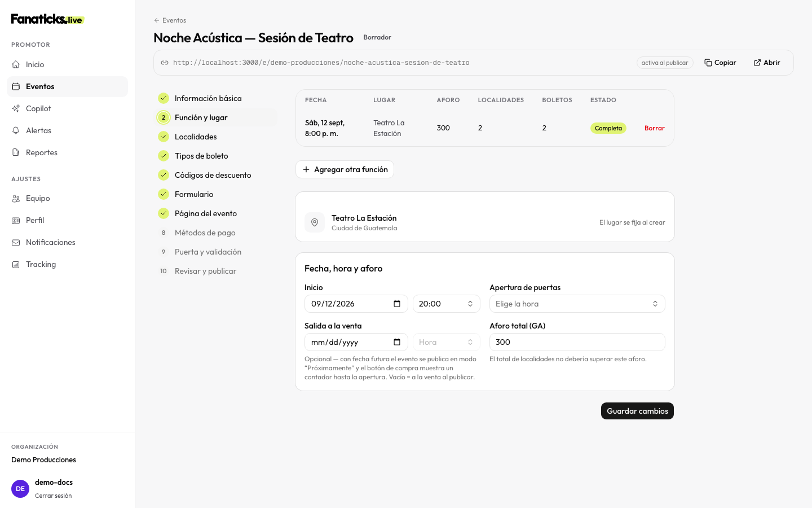This screenshot has height=508, width=812.
Task: Click the Aforo total (GA) input field
Action: pos(577,342)
